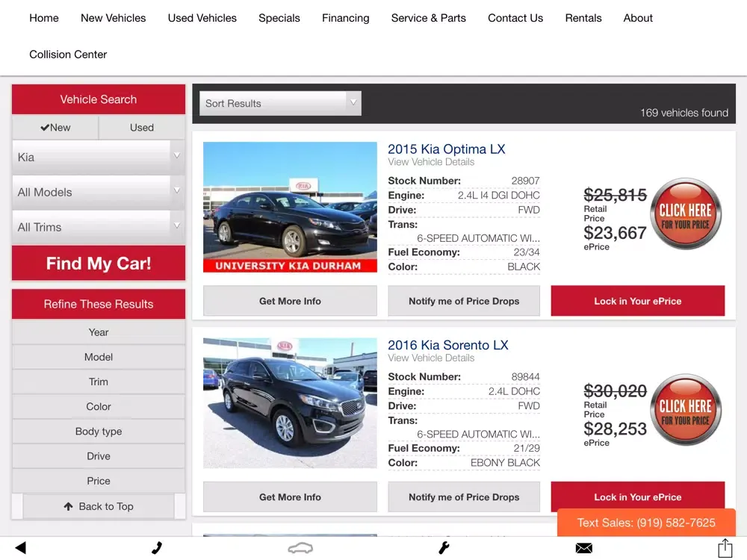Click Back to Top button
Viewport: 747px width, 560px height.
pyautogui.click(x=99, y=506)
